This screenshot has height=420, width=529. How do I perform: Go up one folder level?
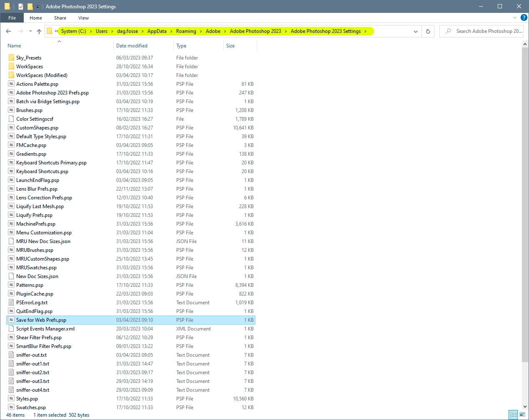tap(39, 31)
